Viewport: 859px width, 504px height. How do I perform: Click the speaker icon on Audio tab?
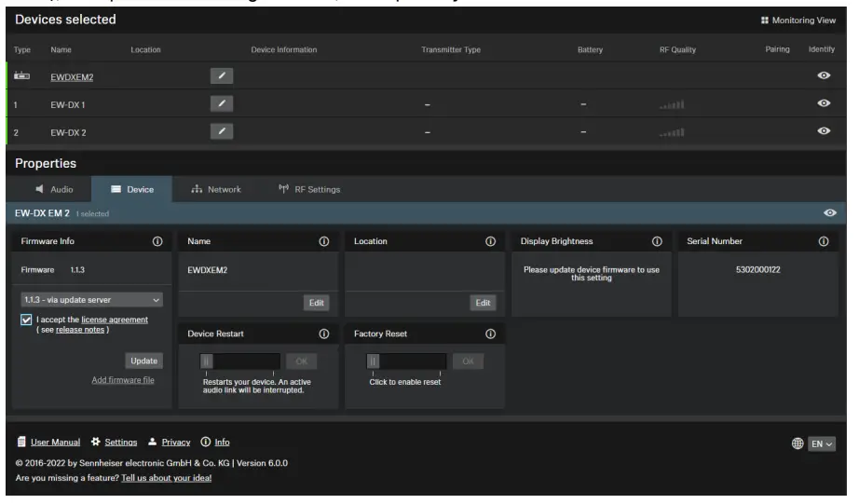39,189
